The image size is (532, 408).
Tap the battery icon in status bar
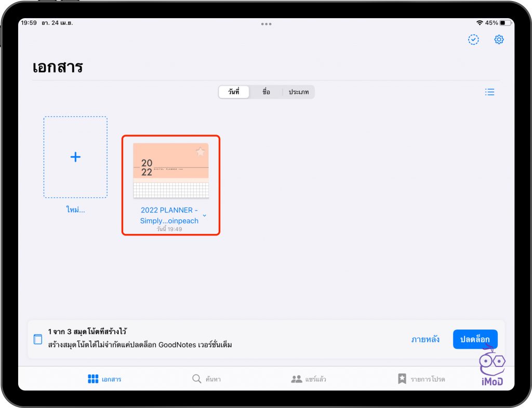[507, 23]
